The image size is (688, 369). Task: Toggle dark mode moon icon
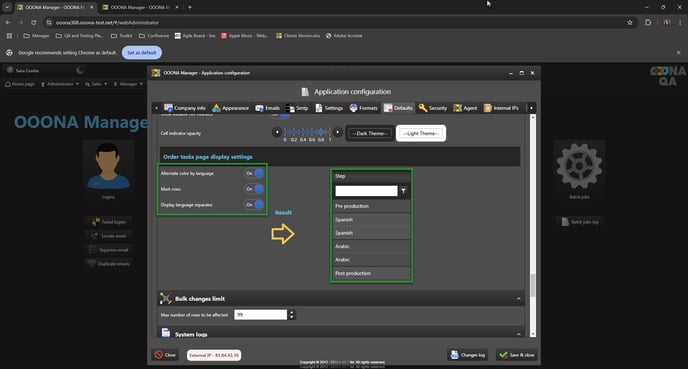tap(79, 70)
